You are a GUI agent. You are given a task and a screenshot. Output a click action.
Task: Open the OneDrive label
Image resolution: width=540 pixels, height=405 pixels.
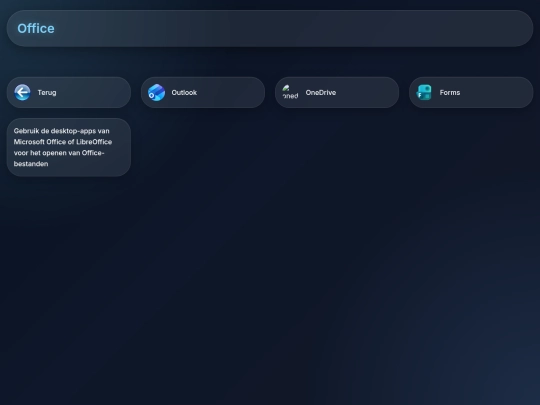[321, 93]
